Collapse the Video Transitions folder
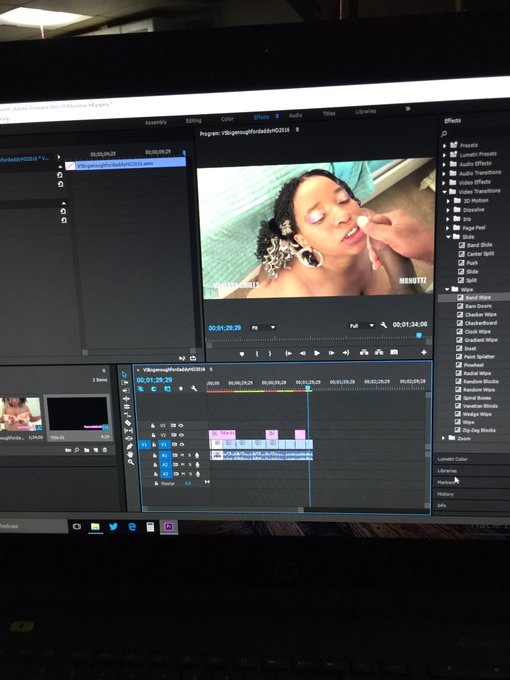This screenshot has width=510, height=680. tap(445, 192)
